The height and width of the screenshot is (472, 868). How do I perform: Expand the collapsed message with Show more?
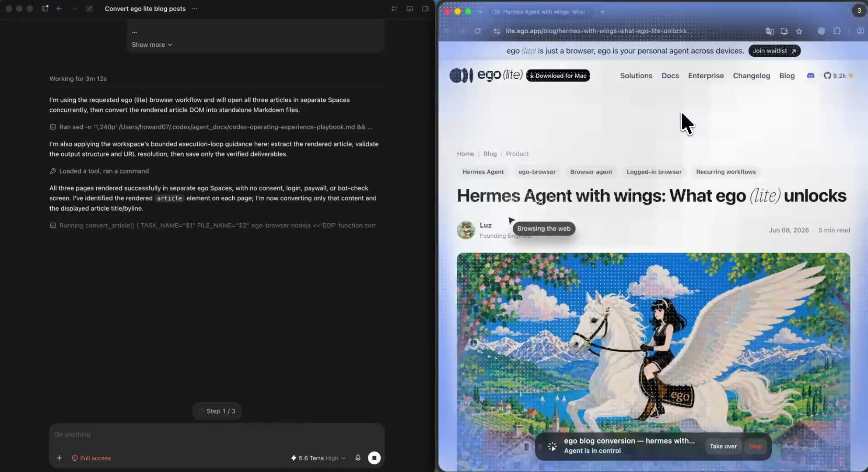click(152, 45)
